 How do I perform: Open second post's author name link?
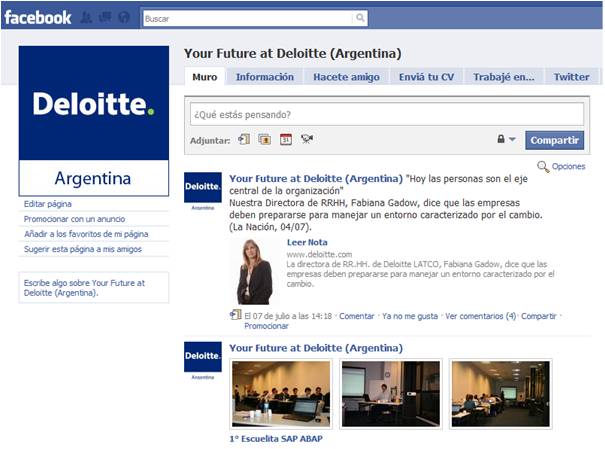[316, 348]
